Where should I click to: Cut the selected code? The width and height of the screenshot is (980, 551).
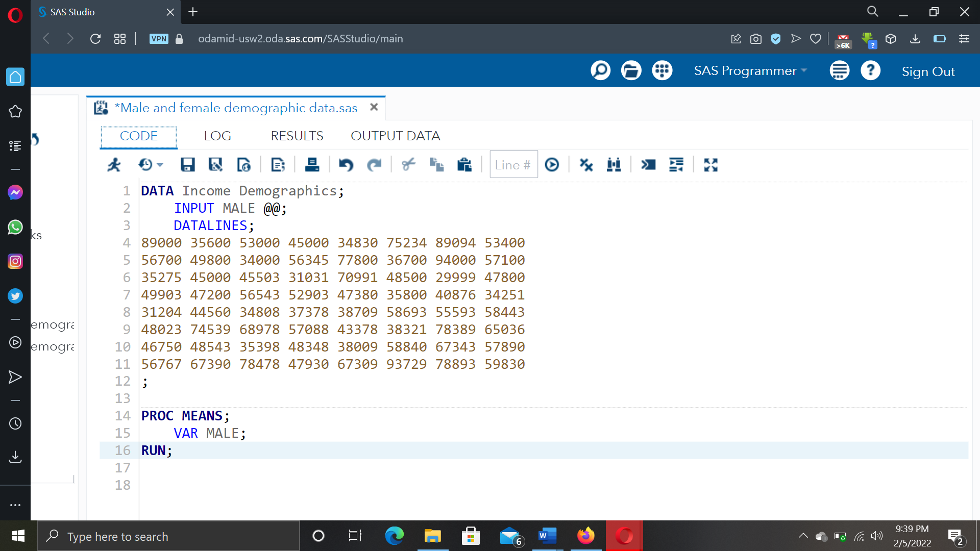(x=408, y=164)
